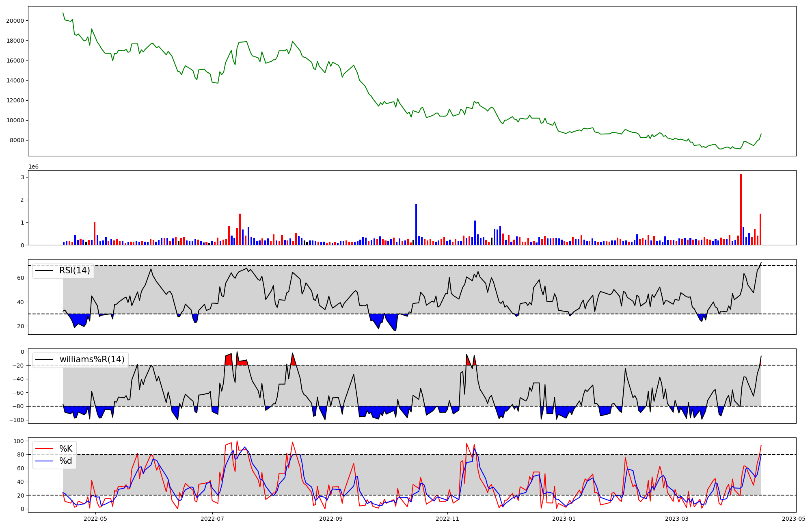
Task: Click the tallest blue volume bar
Action: point(416,225)
